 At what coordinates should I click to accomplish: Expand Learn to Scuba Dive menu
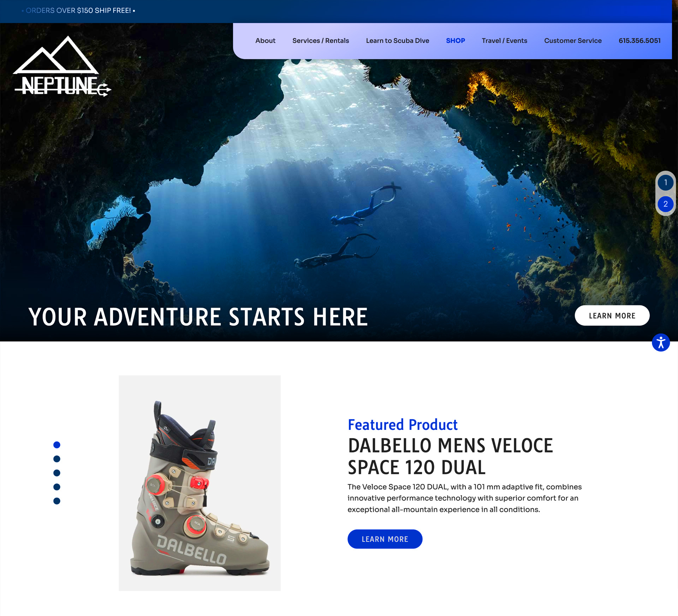point(397,41)
